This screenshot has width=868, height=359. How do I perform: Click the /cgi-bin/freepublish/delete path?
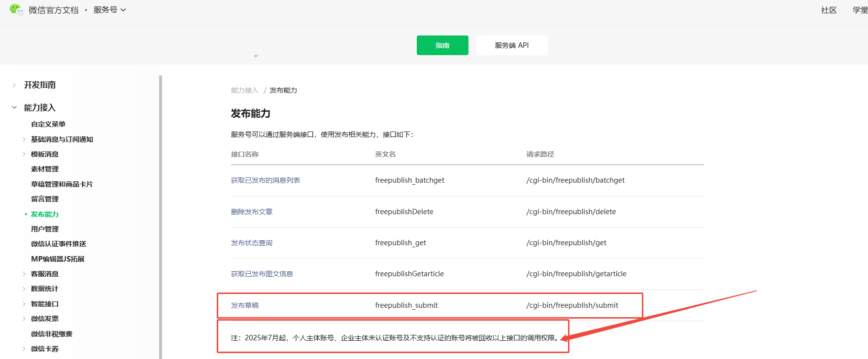tap(571, 212)
